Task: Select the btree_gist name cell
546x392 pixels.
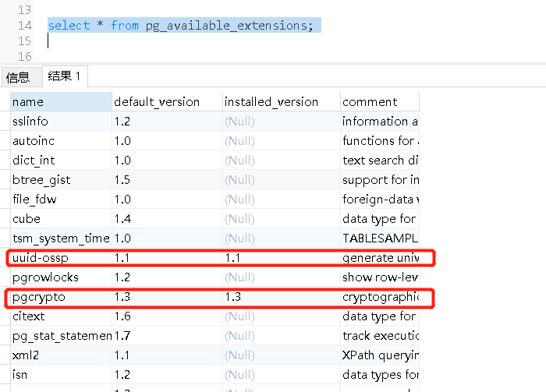Action: click(62, 180)
